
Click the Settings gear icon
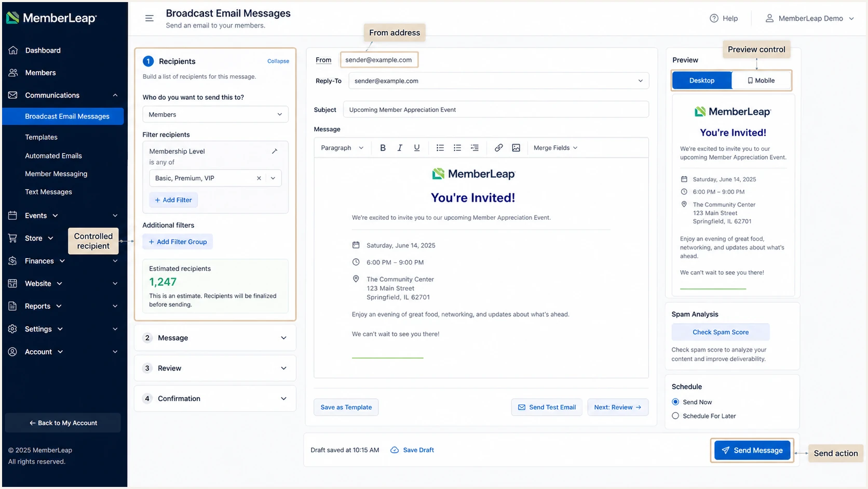(13, 329)
